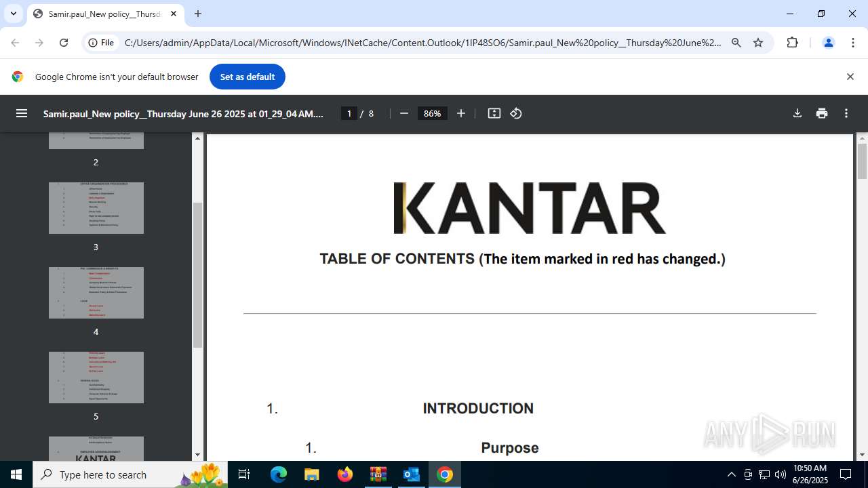Viewport: 868px width, 488px height.
Task: Close the Samir.paul_New policy tab
Action: point(173,14)
